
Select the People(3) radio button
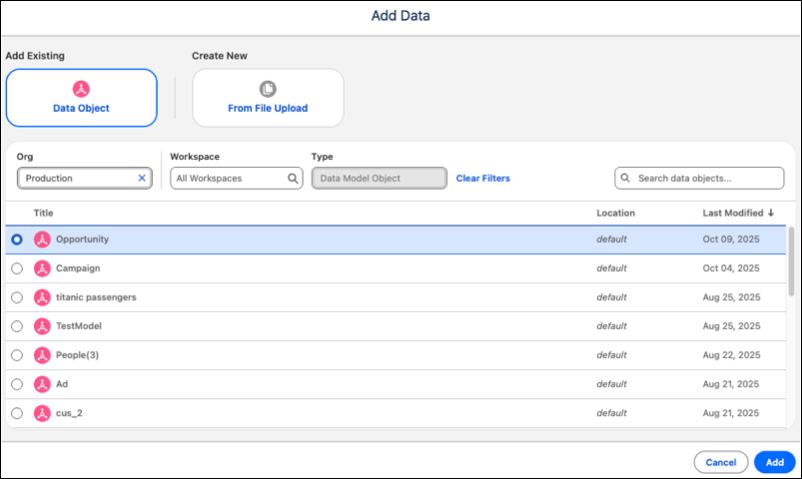pyautogui.click(x=17, y=355)
